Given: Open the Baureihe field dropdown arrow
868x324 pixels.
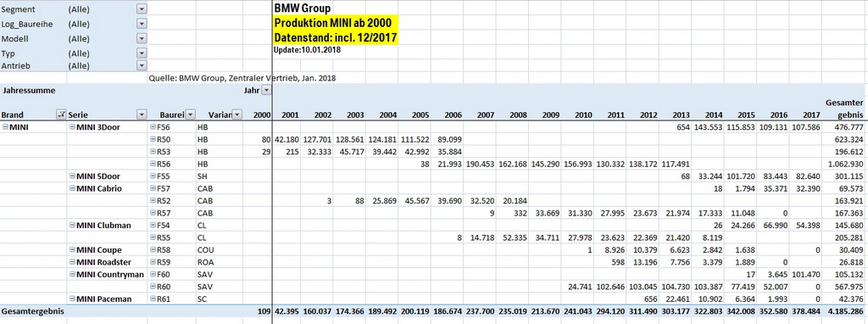Looking at the screenshot, I should click(x=191, y=115).
